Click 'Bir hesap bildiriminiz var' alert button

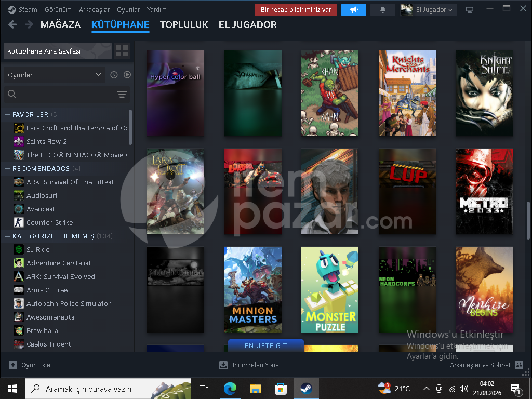click(296, 10)
